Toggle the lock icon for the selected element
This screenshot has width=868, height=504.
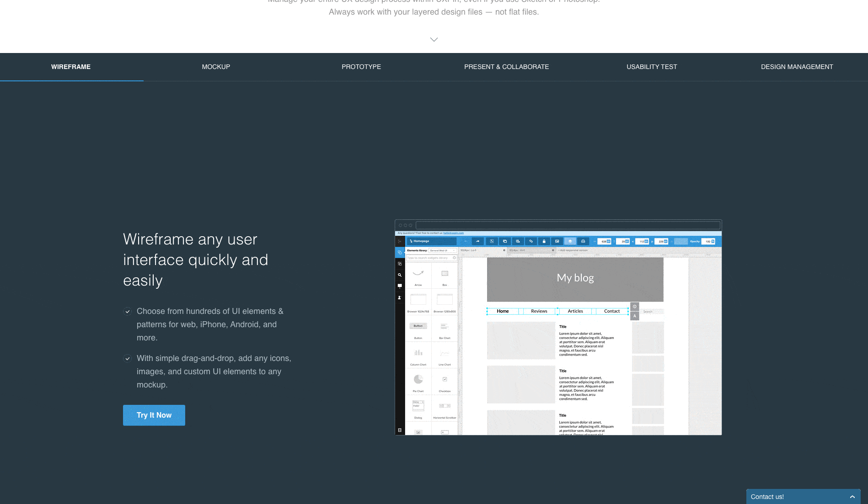[x=544, y=241]
